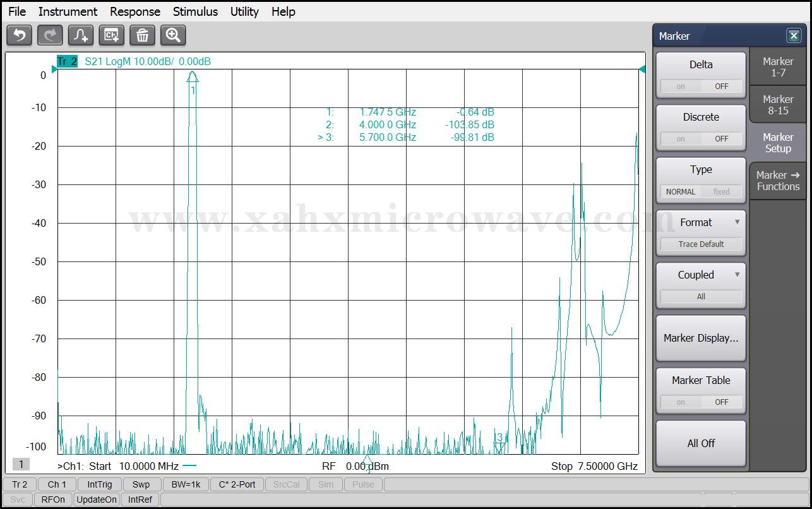
Task: Click RF 0.00 dBm power readout
Action: point(355,466)
